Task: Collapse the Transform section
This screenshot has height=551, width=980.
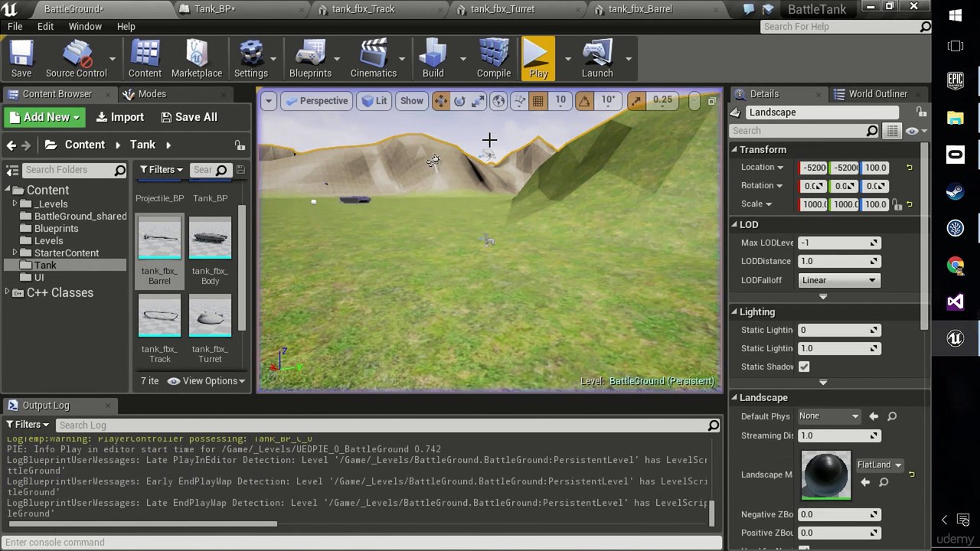Action: pyautogui.click(x=735, y=150)
